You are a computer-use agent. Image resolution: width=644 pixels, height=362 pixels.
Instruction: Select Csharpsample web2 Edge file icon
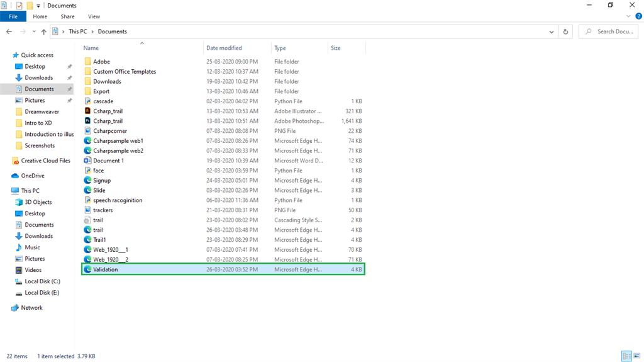pos(87,150)
